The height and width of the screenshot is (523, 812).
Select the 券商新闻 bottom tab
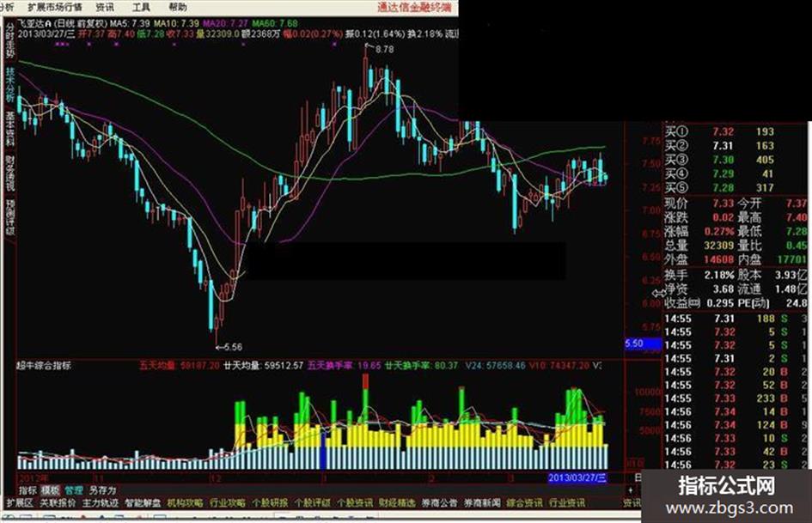(482, 502)
